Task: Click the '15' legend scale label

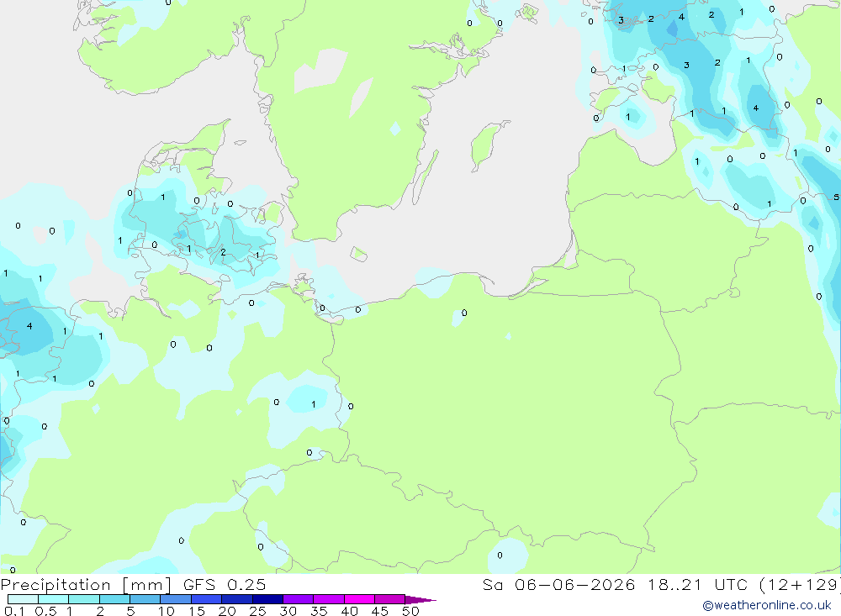Action: point(196,611)
